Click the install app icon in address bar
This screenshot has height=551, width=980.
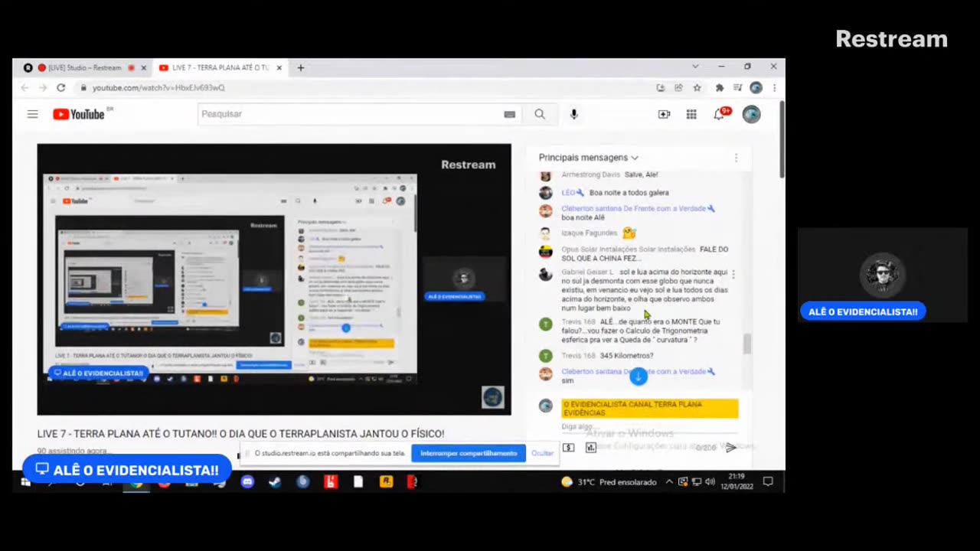pyautogui.click(x=660, y=87)
